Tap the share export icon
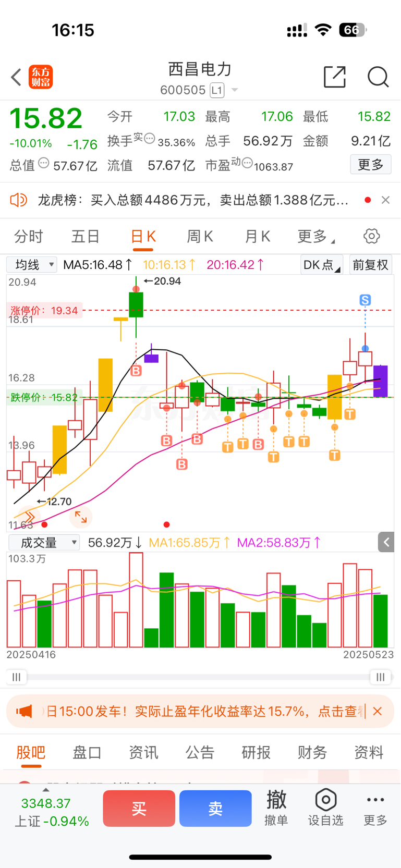The image size is (401, 868). click(335, 77)
